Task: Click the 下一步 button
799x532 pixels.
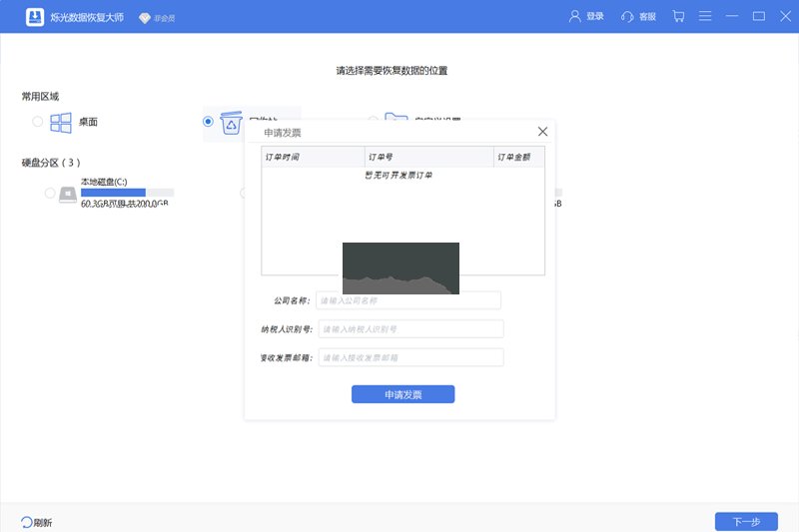Action: (x=746, y=521)
